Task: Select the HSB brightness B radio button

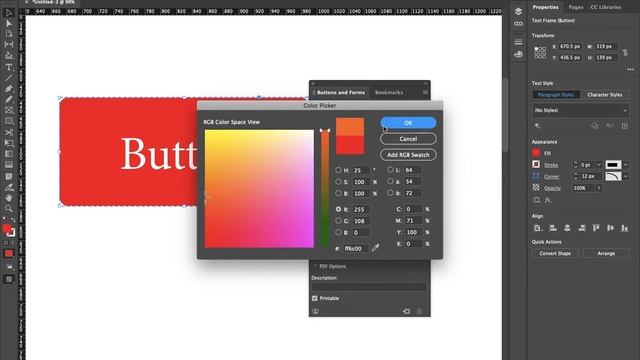Action: click(x=338, y=193)
